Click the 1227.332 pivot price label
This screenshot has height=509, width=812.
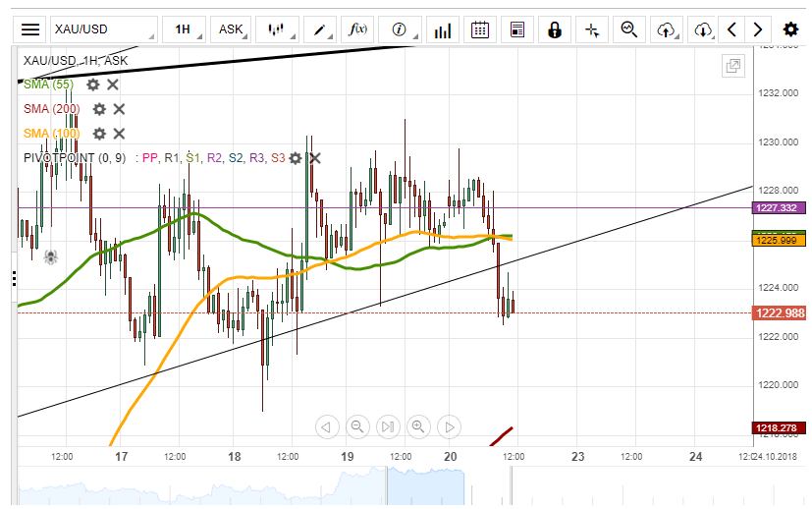pyautogui.click(x=779, y=208)
